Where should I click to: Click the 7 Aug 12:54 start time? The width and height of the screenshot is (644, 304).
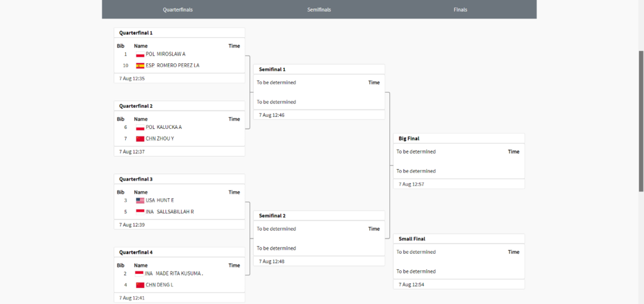[x=411, y=284]
